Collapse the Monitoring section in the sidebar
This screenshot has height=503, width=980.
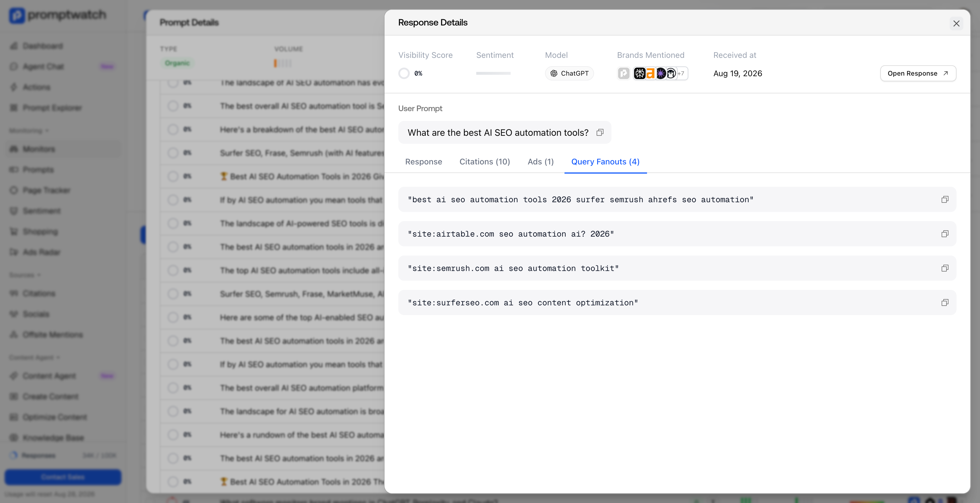(29, 131)
